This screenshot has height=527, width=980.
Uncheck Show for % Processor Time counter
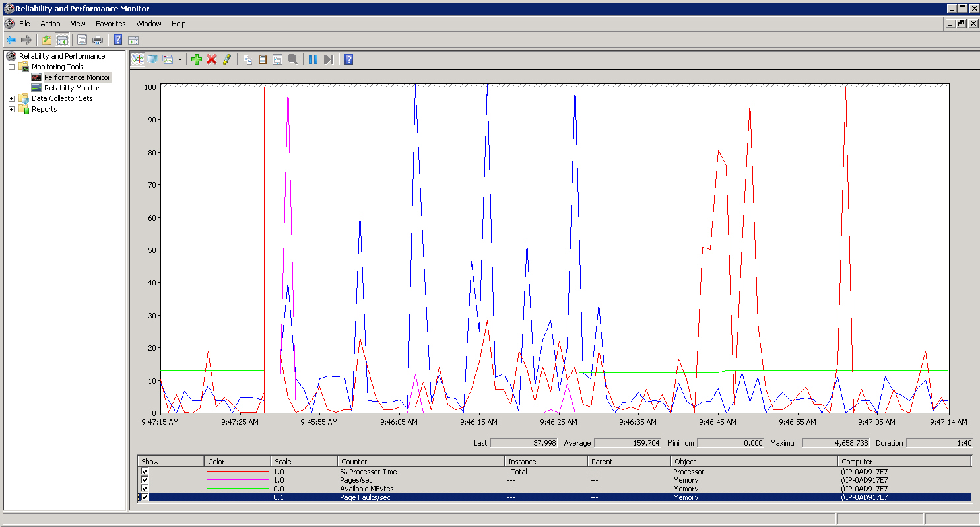(x=145, y=472)
